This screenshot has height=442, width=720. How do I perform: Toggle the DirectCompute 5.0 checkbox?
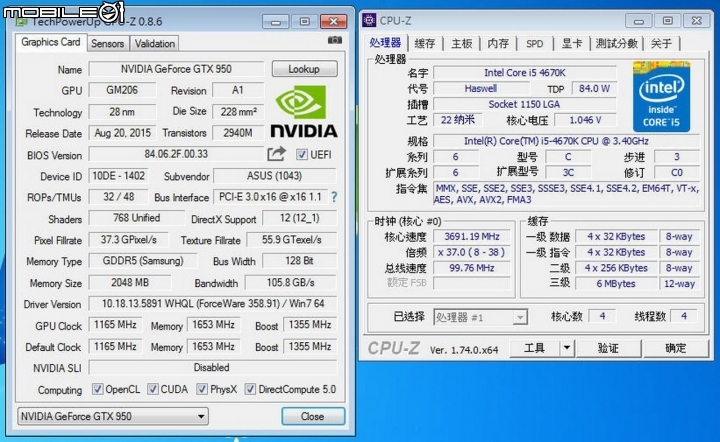250,389
